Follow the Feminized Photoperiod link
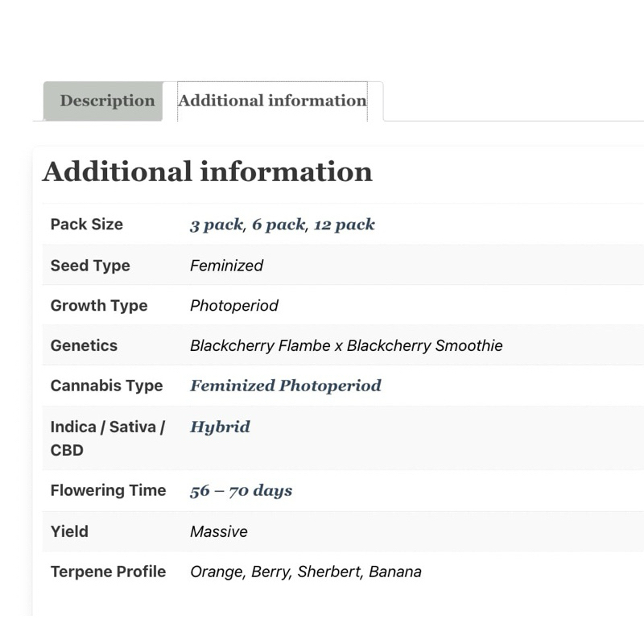The height and width of the screenshot is (644, 644). [x=286, y=386]
